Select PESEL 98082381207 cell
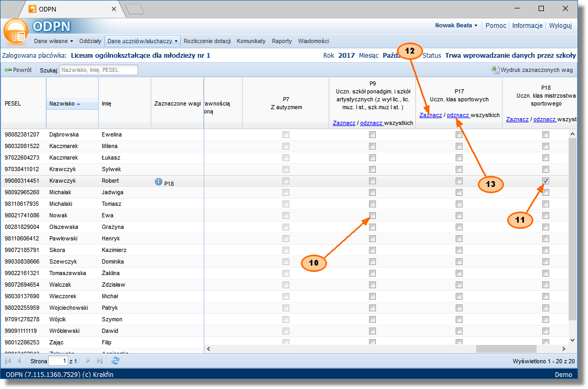588x389 pixels. [x=23, y=135]
